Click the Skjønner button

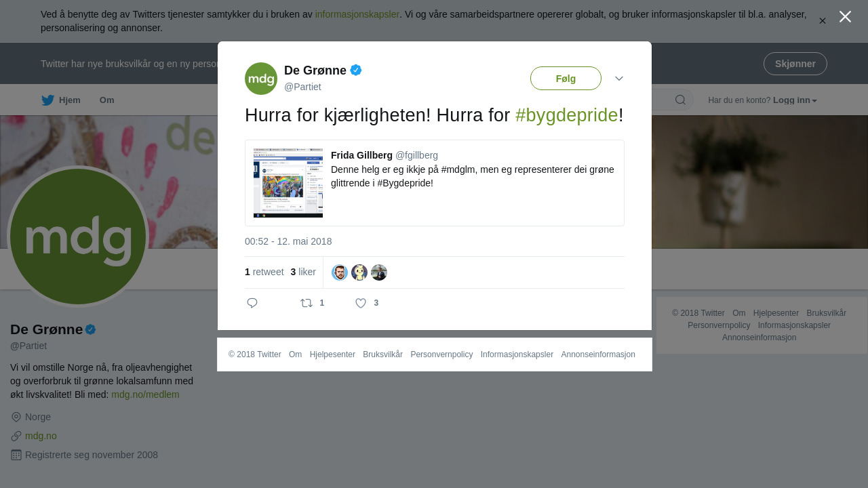[795, 64]
